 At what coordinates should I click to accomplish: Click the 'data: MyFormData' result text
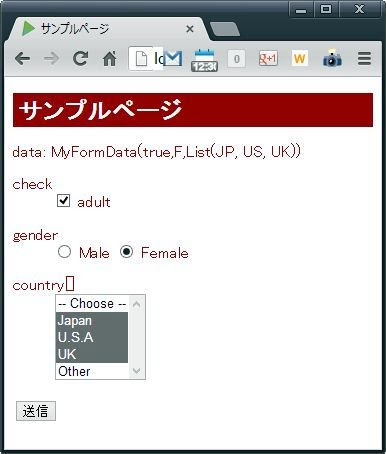point(157,152)
